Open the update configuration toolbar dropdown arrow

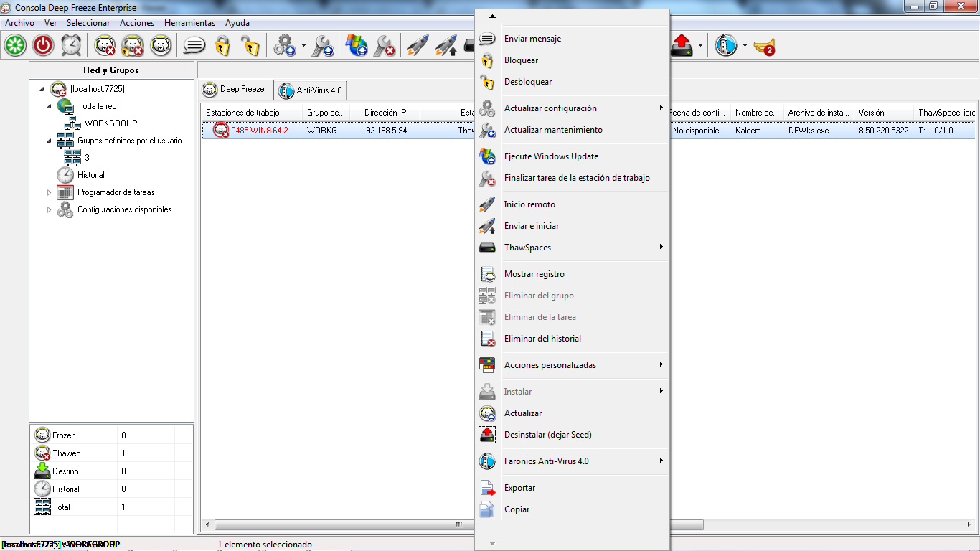pyautogui.click(x=303, y=46)
